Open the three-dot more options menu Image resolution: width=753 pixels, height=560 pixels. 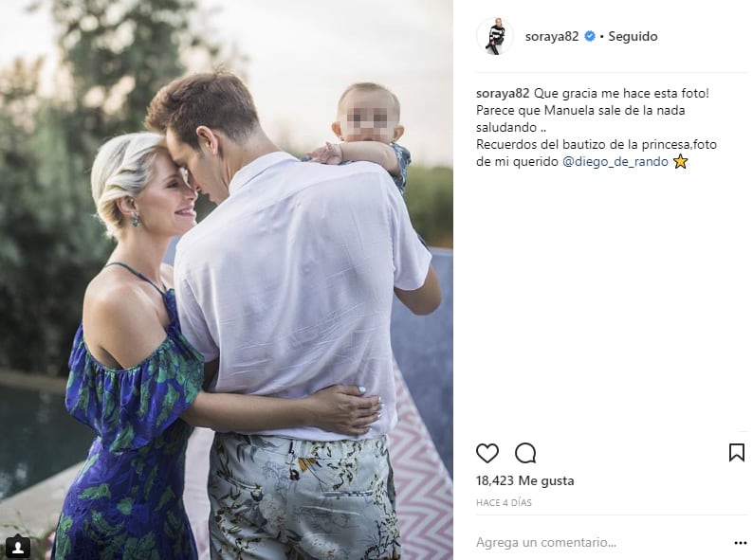tap(741, 543)
